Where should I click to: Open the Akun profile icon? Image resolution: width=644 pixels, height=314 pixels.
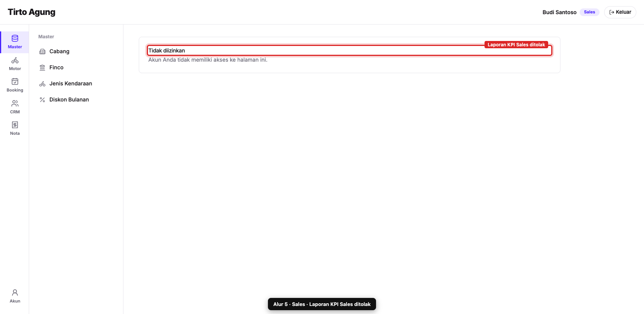point(15,293)
